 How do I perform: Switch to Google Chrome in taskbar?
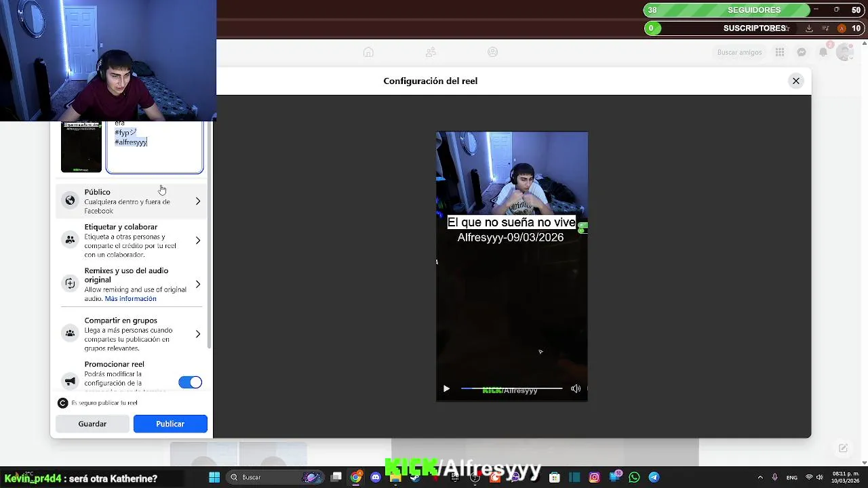355,477
